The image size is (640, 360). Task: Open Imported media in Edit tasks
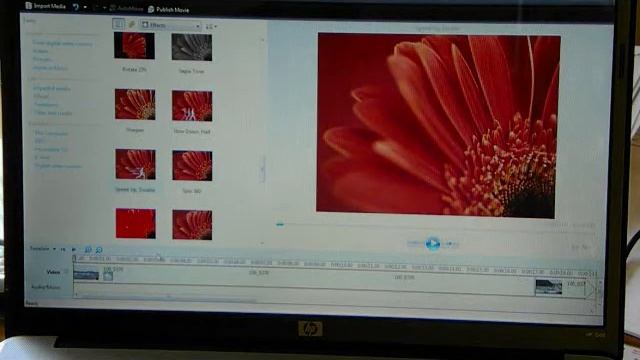coord(51,88)
